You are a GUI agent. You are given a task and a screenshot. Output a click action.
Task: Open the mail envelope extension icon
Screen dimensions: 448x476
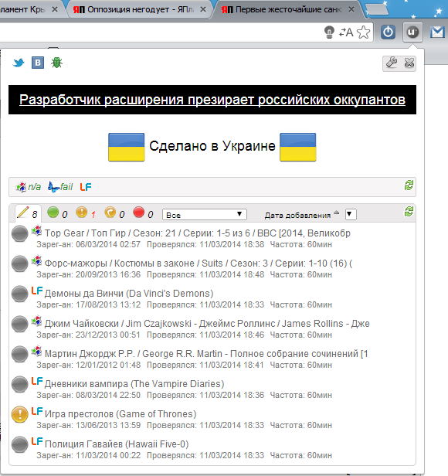(437, 32)
